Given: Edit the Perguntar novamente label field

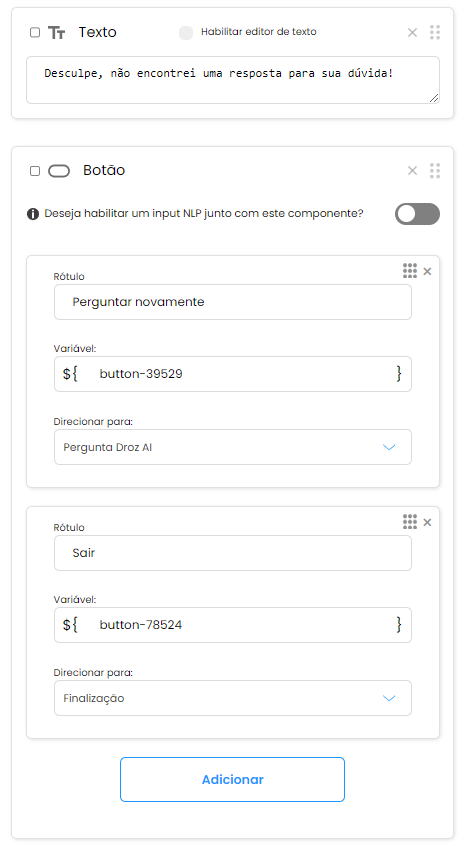Looking at the screenshot, I should (x=232, y=302).
